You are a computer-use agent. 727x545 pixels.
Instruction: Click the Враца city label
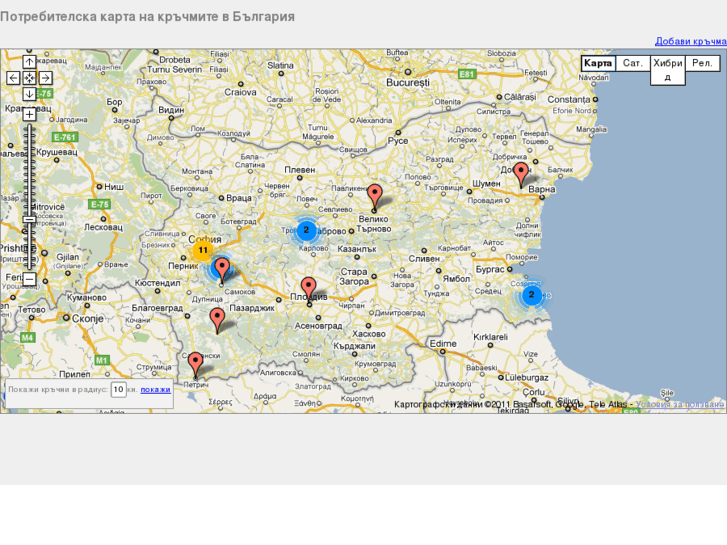239,198
